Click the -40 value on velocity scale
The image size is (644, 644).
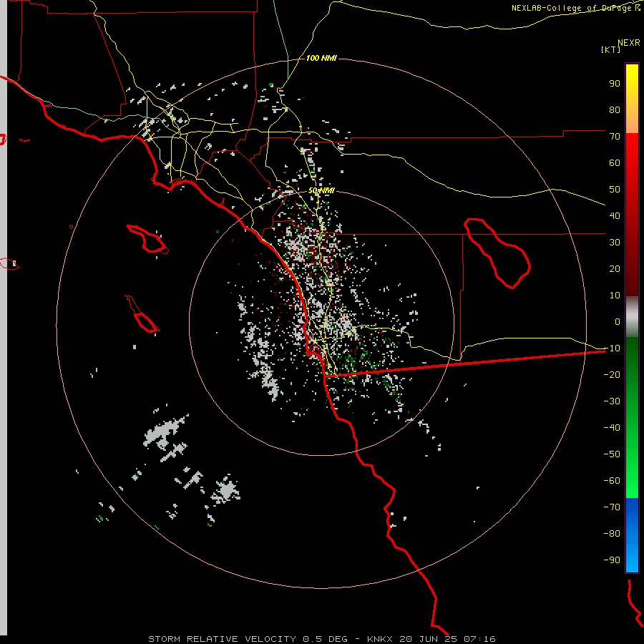[x=612, y=428]
